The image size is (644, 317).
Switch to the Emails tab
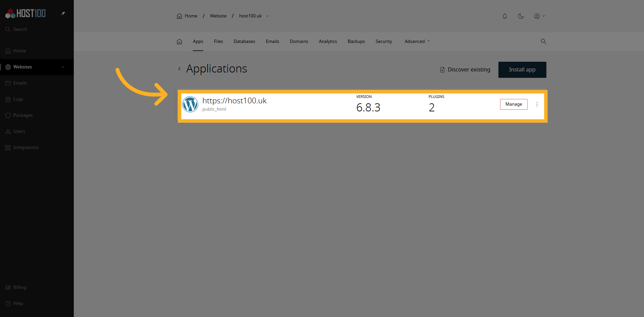pos(272,42)
